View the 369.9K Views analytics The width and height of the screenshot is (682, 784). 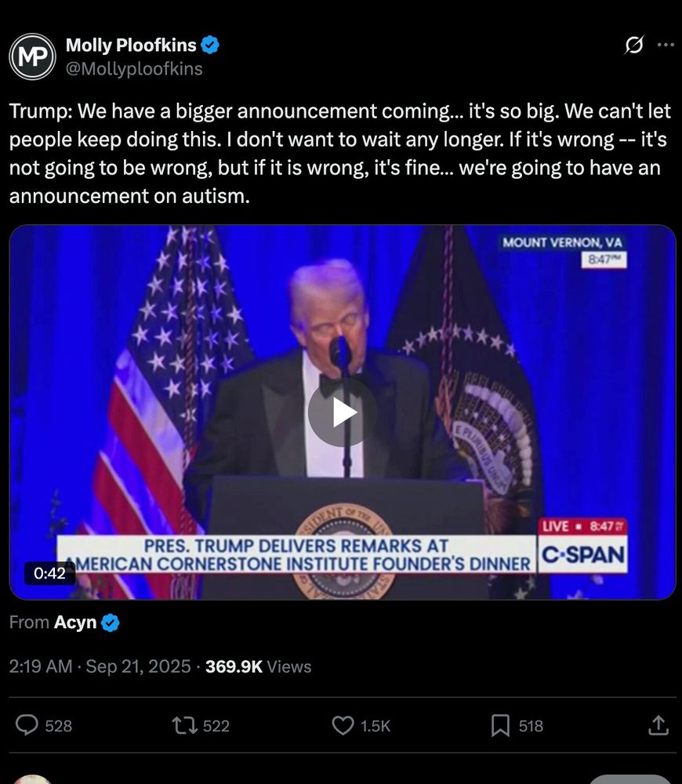pyautogui.click(x=259, y=666)
